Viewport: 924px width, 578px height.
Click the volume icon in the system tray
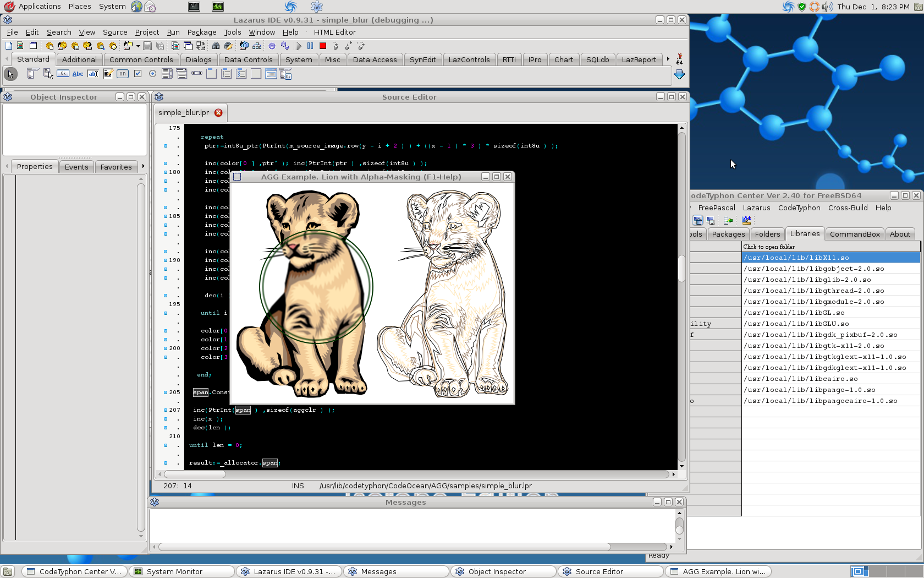pyautogui.click(x=827, y=7)
